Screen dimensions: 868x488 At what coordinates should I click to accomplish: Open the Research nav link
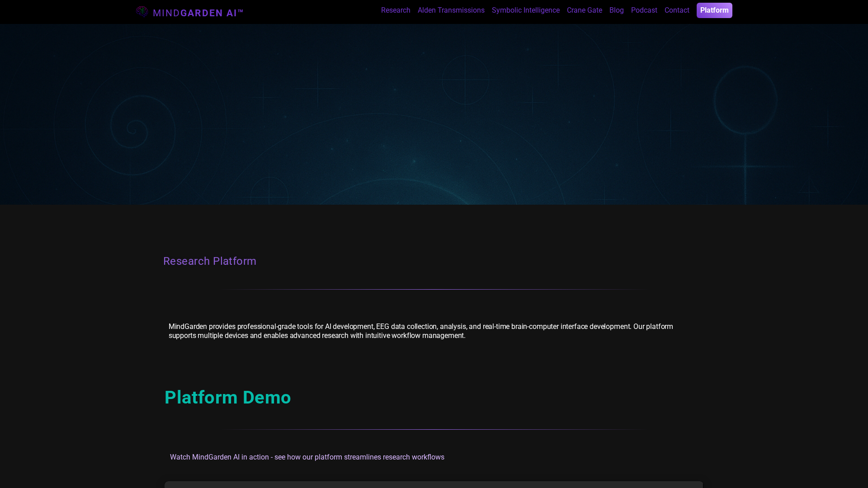(396, 10)
